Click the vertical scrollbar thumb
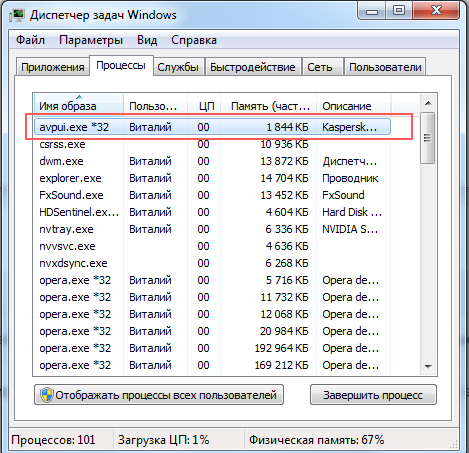Image resolution: width=469 pixels, height=453 pixels. point(428,138)
